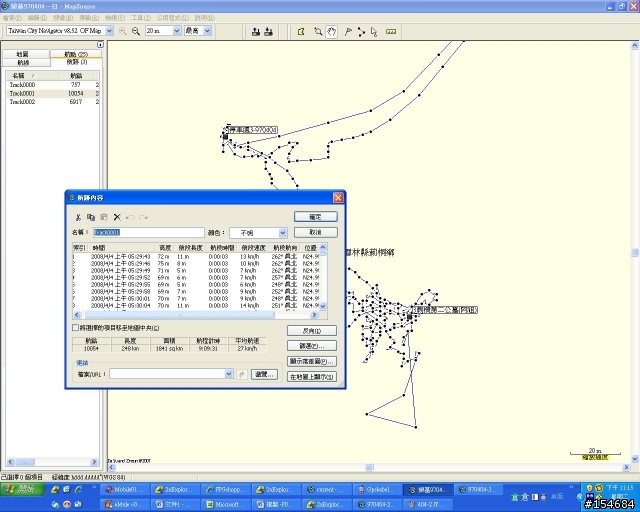Click the OK button in track dialog
Screen dimensions: 640x512
click(x=316, y=217)
